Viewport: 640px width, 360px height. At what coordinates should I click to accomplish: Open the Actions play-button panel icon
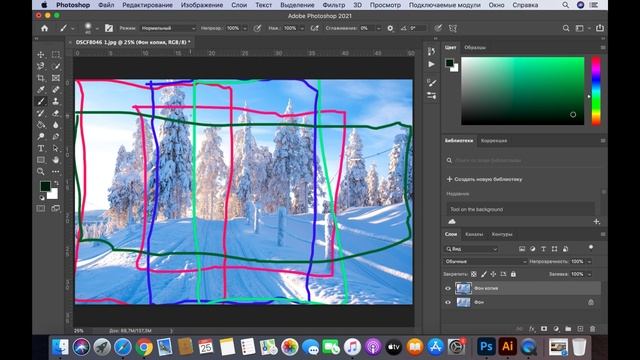(431, 64)
